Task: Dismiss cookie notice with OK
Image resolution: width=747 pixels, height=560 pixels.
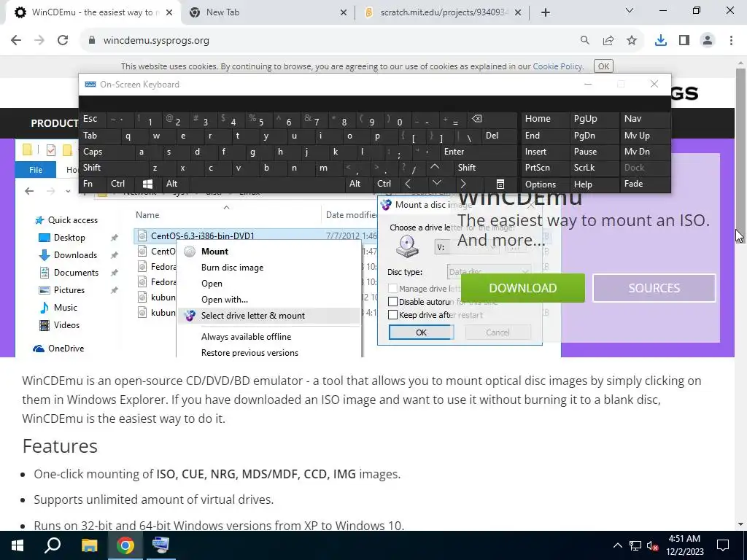Action: 603,66
